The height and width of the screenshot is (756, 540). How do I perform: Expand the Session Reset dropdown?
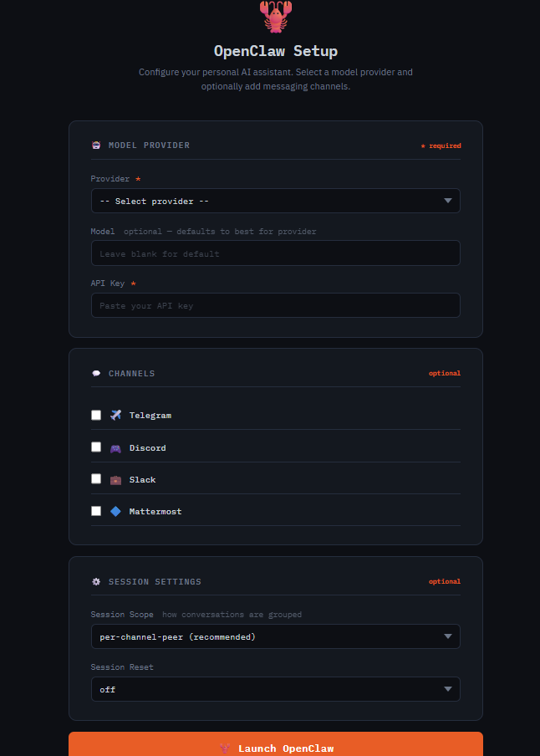click(x=275, y=689)
